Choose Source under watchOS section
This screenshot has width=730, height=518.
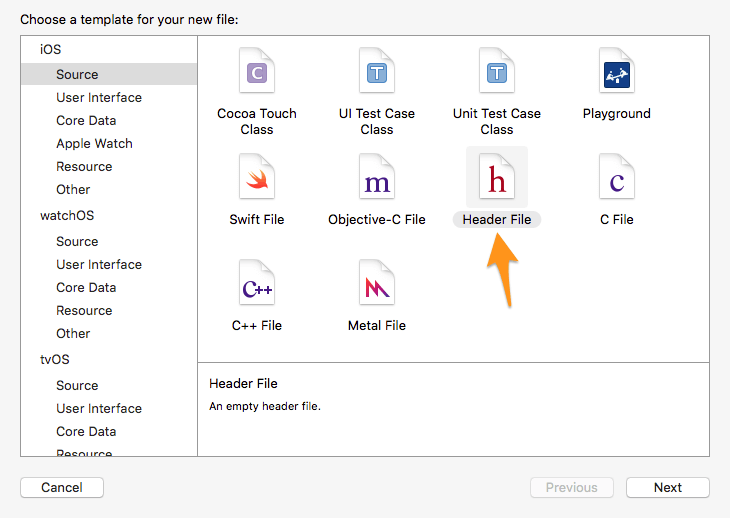[77, 242]
